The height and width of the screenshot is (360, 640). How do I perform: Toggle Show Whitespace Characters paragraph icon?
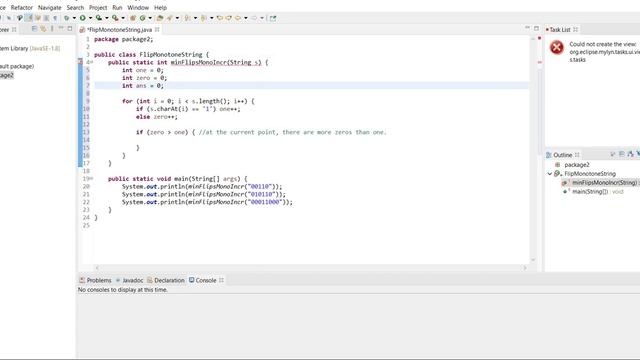coord(55,18)
